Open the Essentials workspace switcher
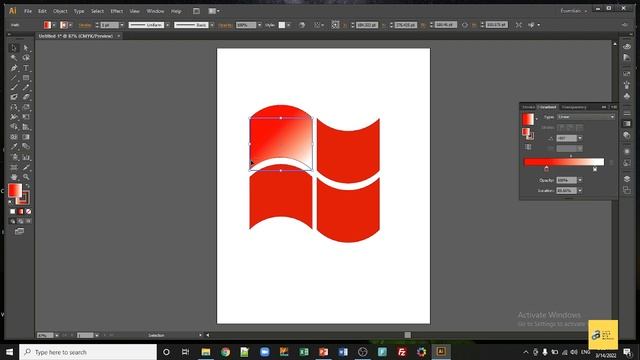Image resolution: width=640 pixels, height=360 pixels. [573, 11]
